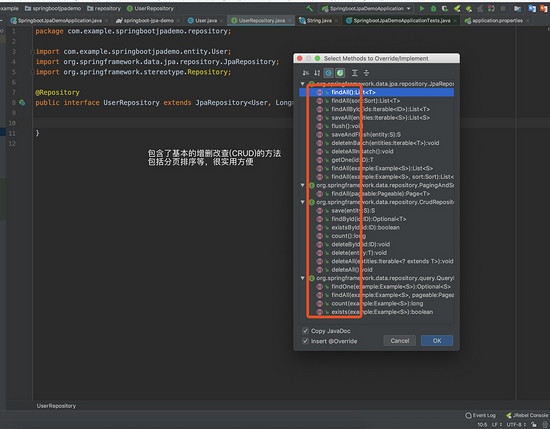Click the sort alphabetically icon in the dialog
Screen dimensions: 550x429
[317, 73]
